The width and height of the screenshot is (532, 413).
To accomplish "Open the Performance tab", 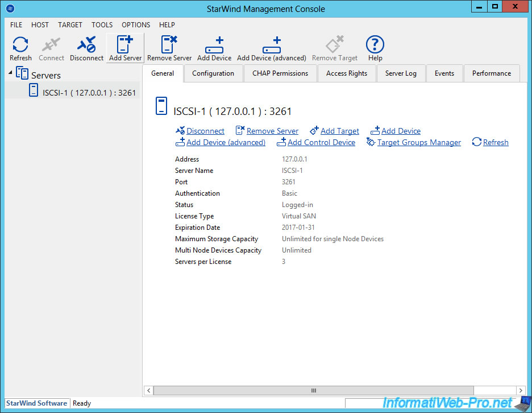I will click(x=491, y=73).
